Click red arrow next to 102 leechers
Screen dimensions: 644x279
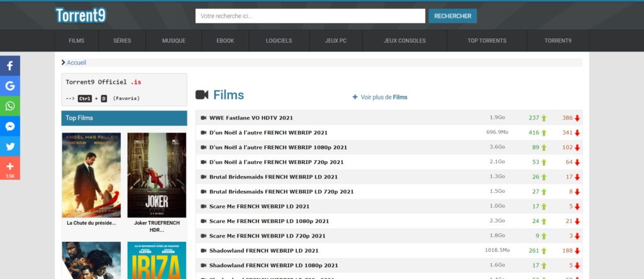pos(577,148)
